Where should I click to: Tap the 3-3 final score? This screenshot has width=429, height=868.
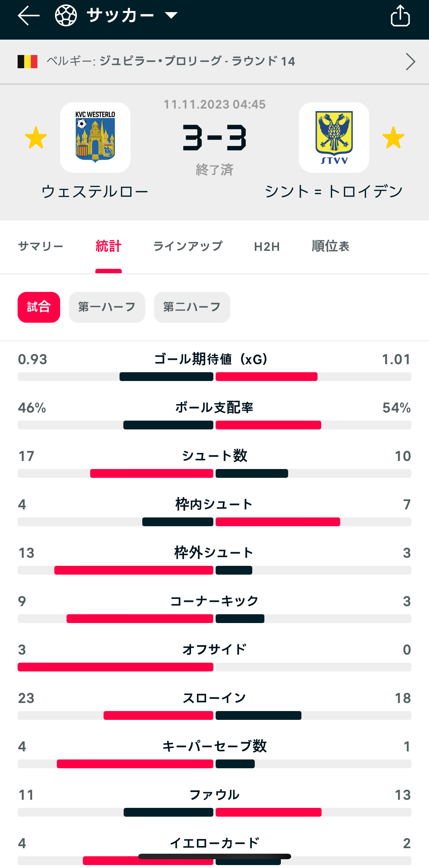pos(214,138)
